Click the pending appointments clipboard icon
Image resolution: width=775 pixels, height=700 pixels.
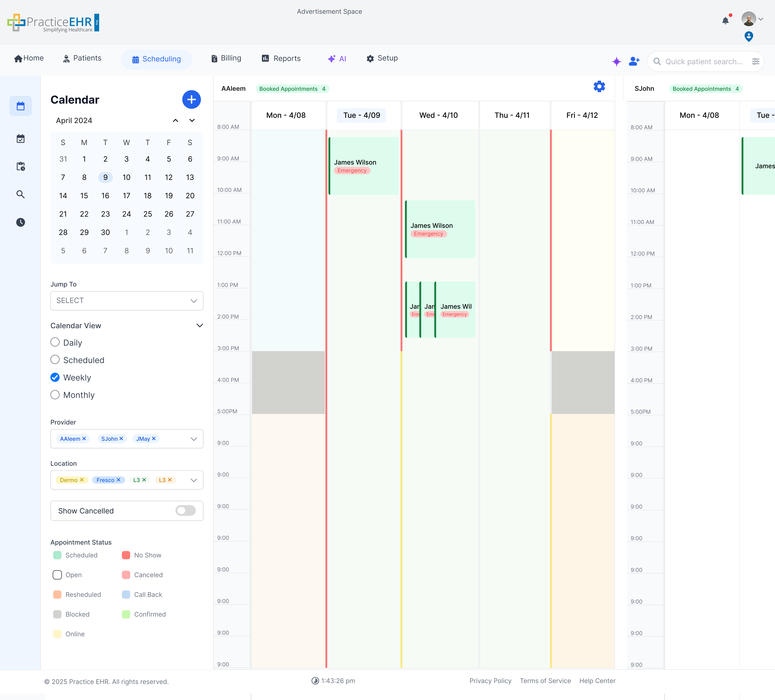point(20,166)
